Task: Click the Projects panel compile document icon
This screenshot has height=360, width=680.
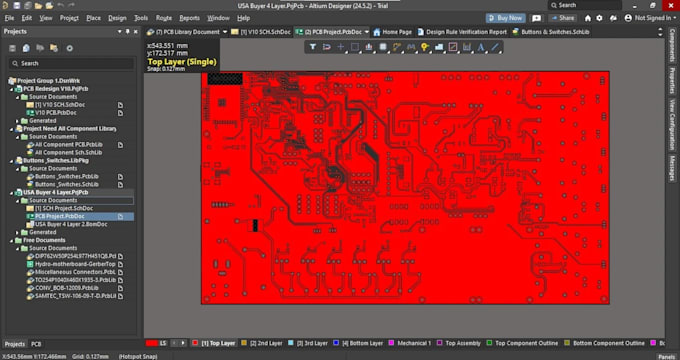Action: pos(26,48)
